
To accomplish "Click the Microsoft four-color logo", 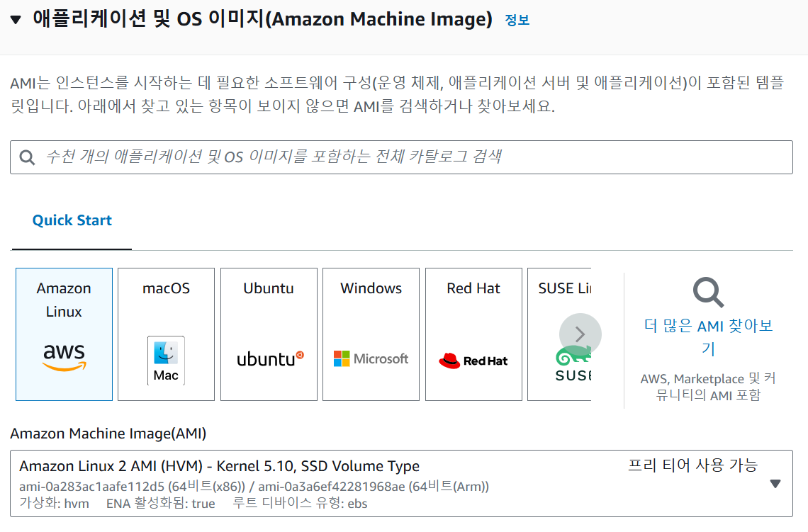I will click(x=342, y=358).
